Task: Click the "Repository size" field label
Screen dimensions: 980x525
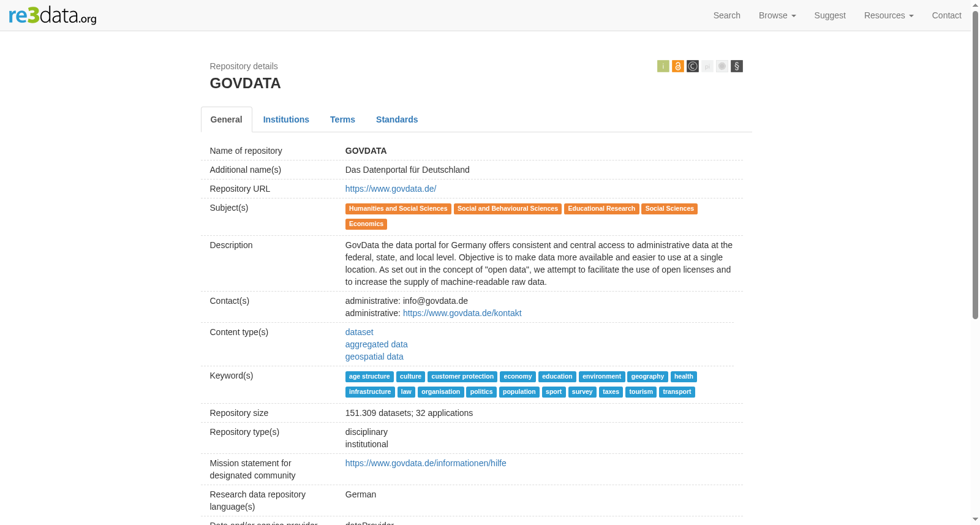Action: tap(239, 413)
